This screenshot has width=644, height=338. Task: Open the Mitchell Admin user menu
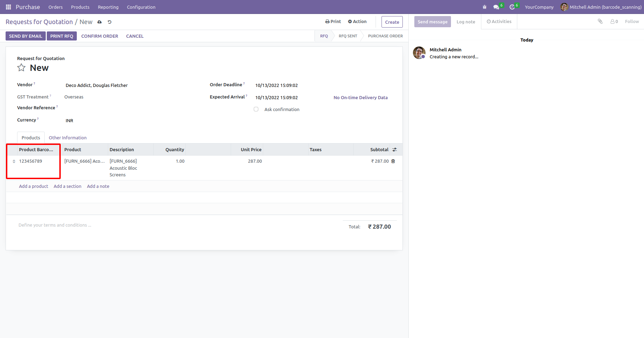tap(601, 7)
